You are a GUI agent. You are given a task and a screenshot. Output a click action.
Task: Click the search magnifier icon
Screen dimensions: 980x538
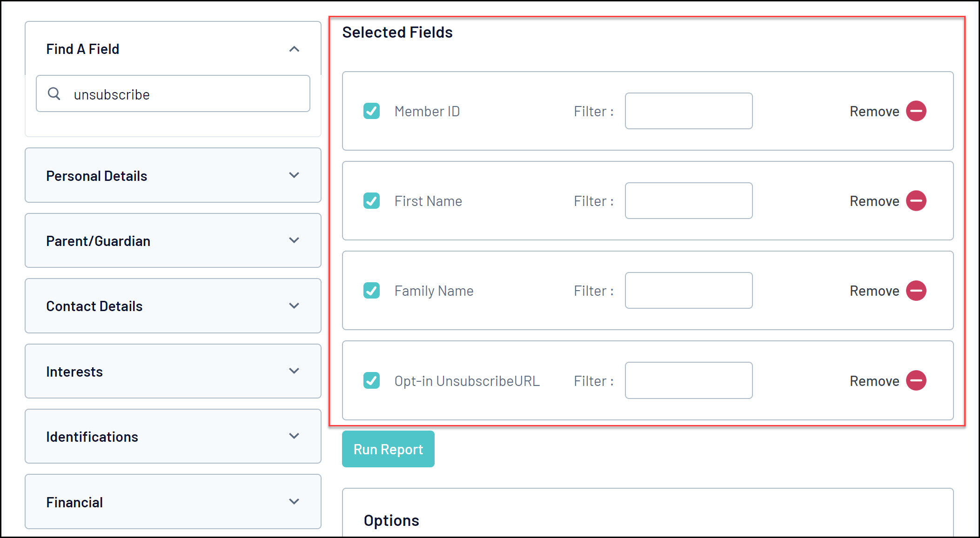point(54,94)
